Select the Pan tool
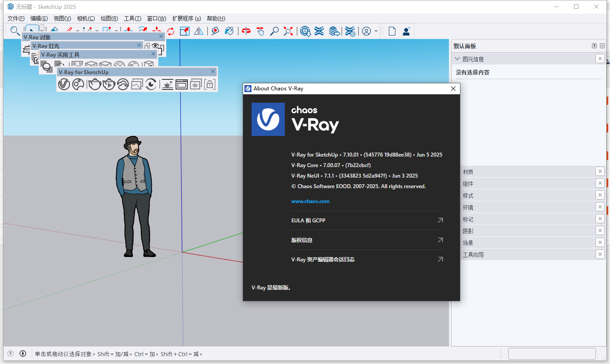610x364 pixels. 261,31
